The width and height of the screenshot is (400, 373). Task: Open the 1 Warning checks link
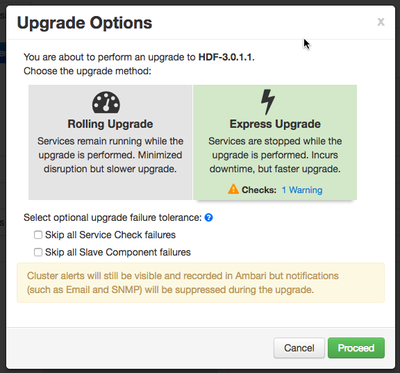tap(302, 190)
